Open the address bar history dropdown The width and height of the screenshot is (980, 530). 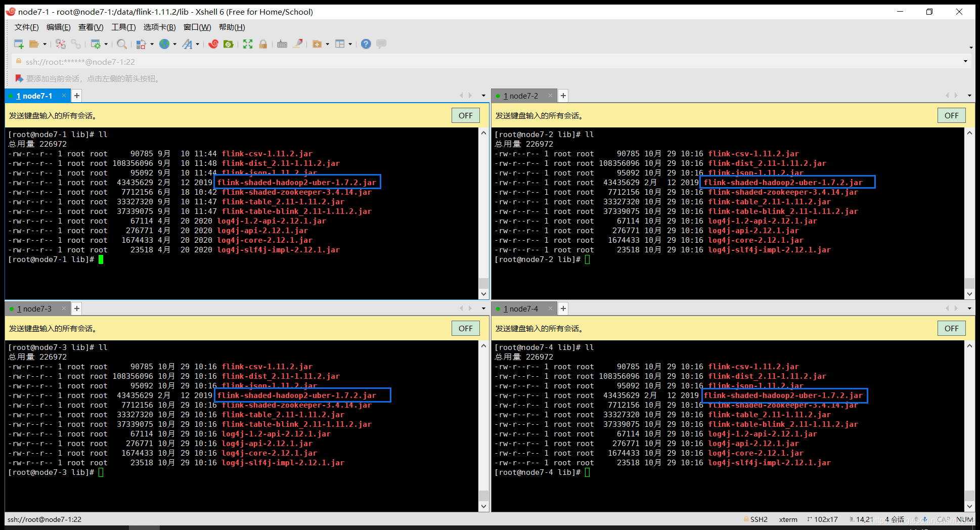click(x=965, y=62)
